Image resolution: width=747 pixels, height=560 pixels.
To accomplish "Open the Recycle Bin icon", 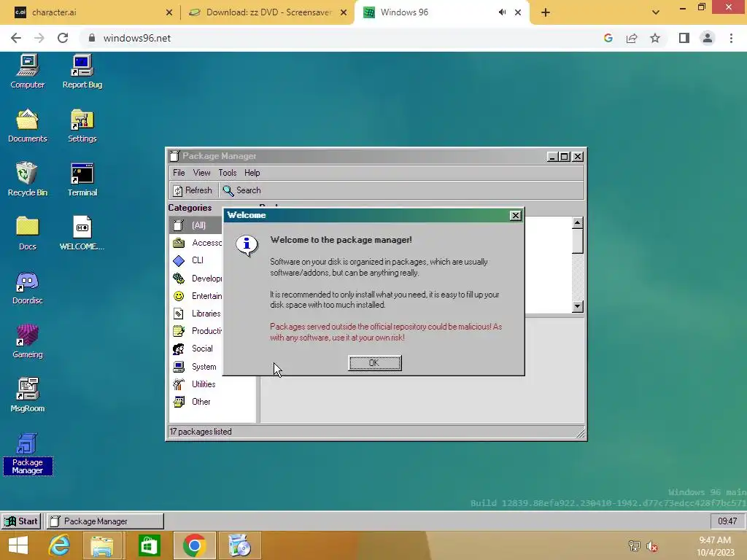I will coord(28,179).
